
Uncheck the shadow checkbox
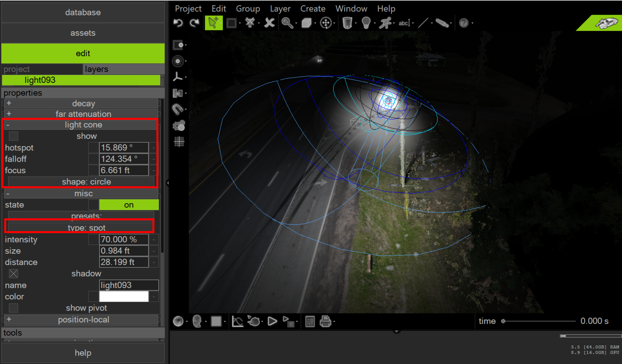coord(13,274)
